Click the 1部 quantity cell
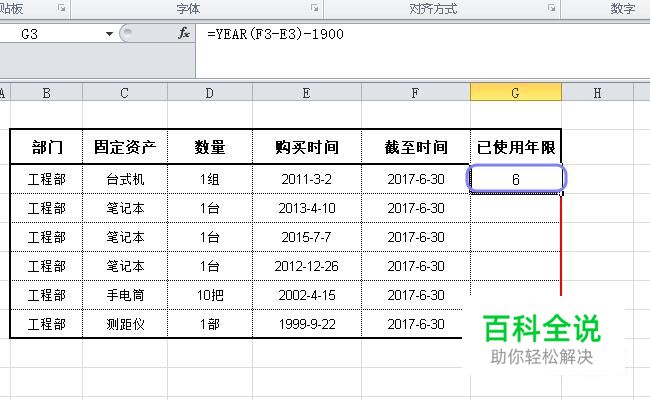 click(x=210, y=324)
